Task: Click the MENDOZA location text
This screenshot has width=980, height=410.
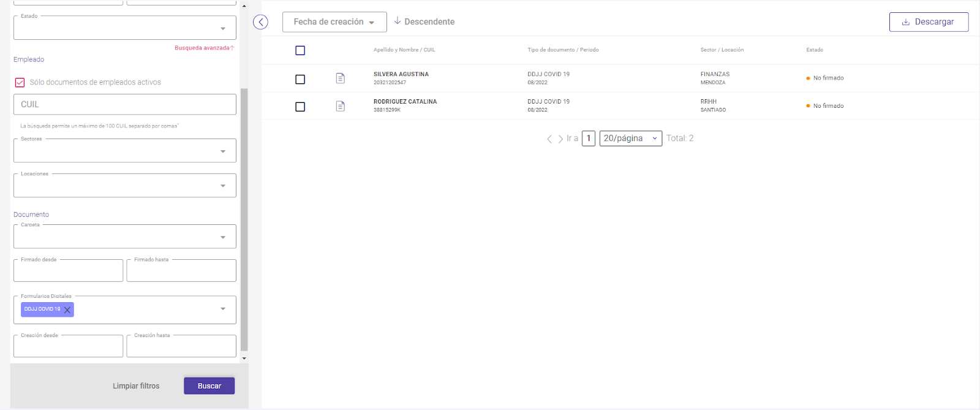Action: point(713,83)
